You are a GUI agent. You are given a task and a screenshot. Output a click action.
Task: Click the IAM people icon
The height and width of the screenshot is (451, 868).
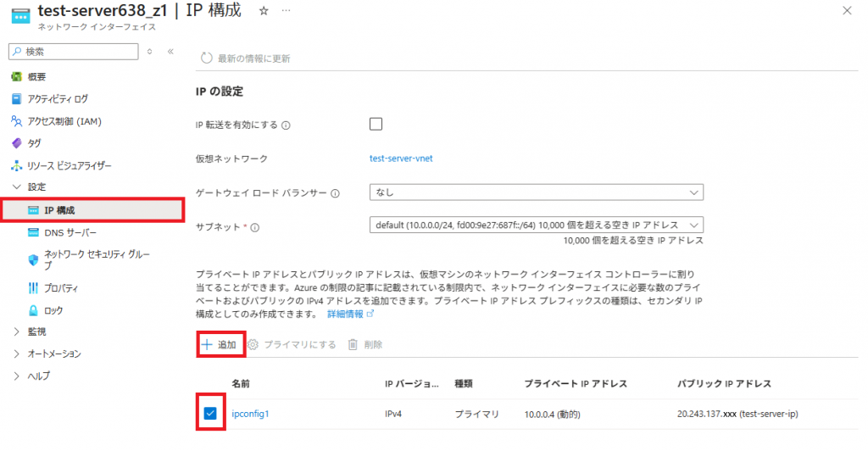click(x=17, y=121)
